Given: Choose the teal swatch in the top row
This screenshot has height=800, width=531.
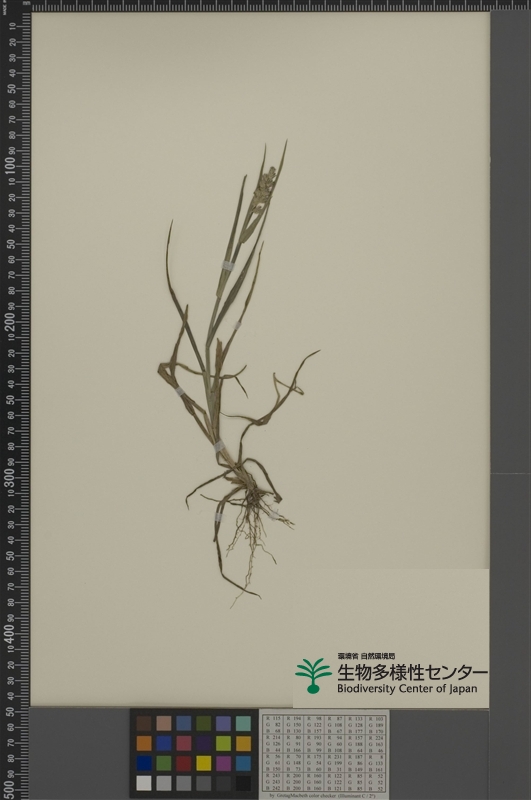Looking at the screenshot, I should [243, 723].
